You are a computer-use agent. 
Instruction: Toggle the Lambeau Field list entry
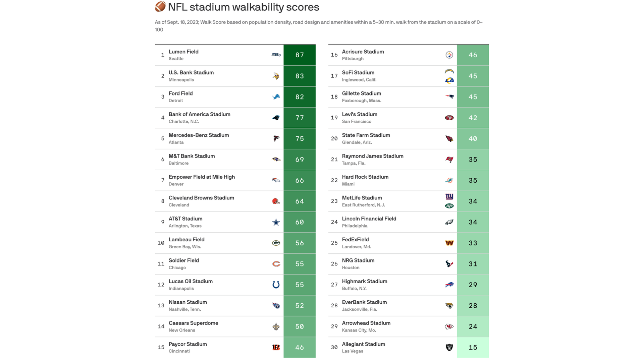(235, 243)
